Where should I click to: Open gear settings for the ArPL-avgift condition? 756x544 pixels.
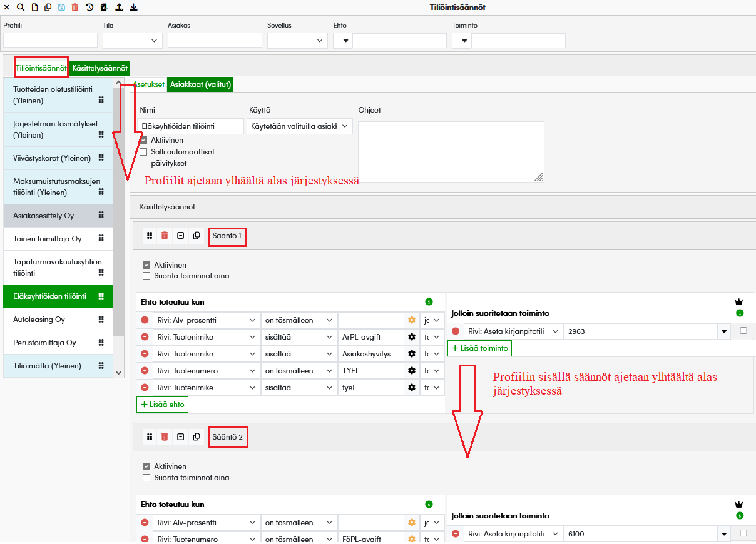click(x=412, y=337)
